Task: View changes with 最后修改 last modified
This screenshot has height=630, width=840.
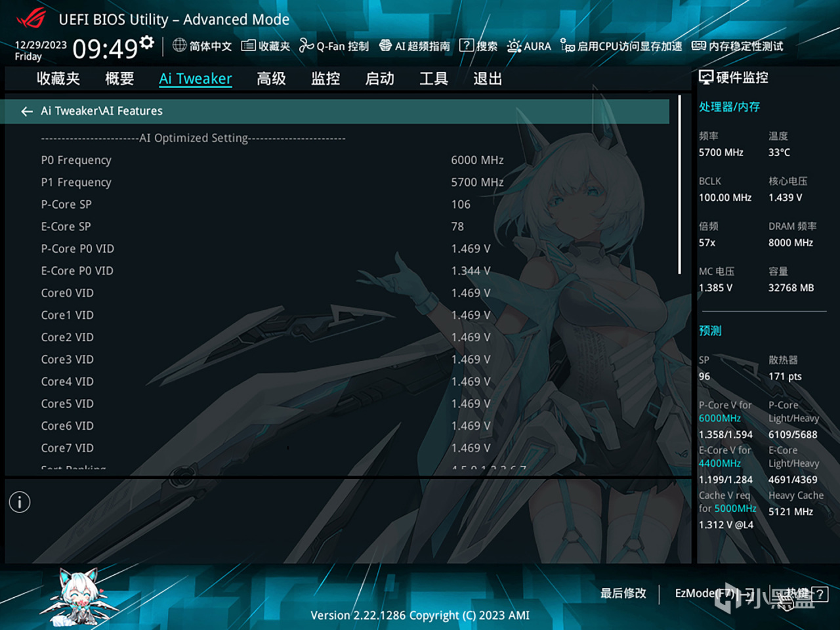Action: [x=622, y=593]
